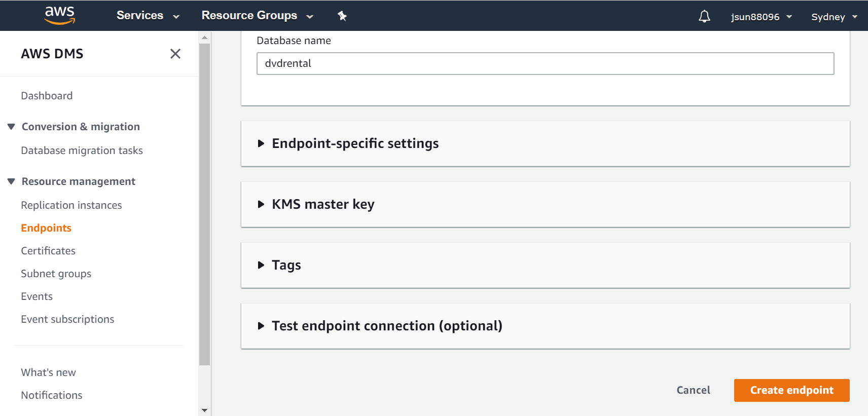Click the AWS logo home icon
Screen dimensions: 868x416
pos(60,15)
